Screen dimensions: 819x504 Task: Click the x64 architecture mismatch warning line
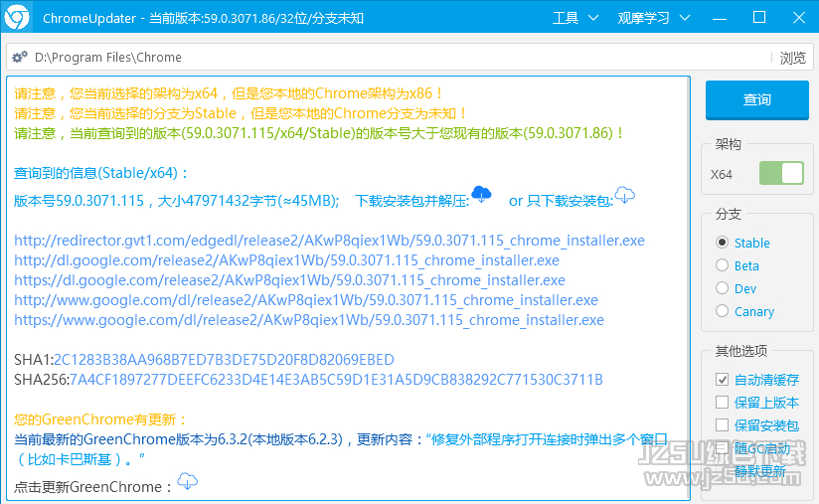(x=229, y=93)
